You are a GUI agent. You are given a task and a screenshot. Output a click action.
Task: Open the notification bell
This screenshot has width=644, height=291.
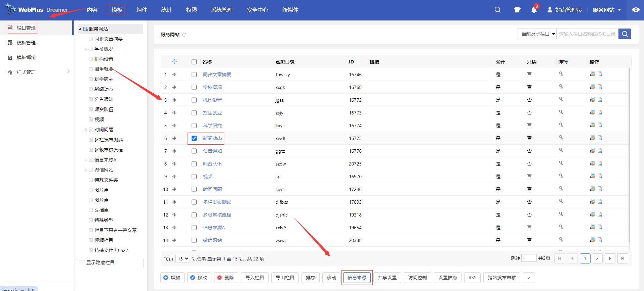pyautogui.click(x=534, y=10)
